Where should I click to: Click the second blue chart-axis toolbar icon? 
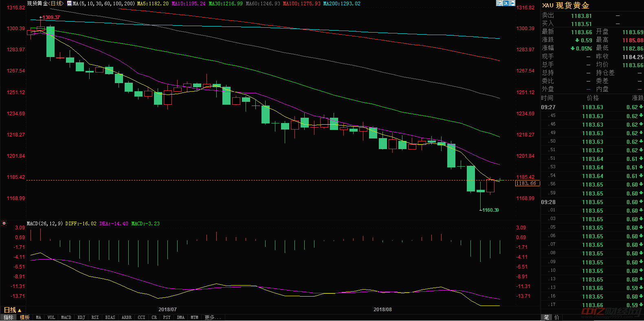[x=506, y=3]
